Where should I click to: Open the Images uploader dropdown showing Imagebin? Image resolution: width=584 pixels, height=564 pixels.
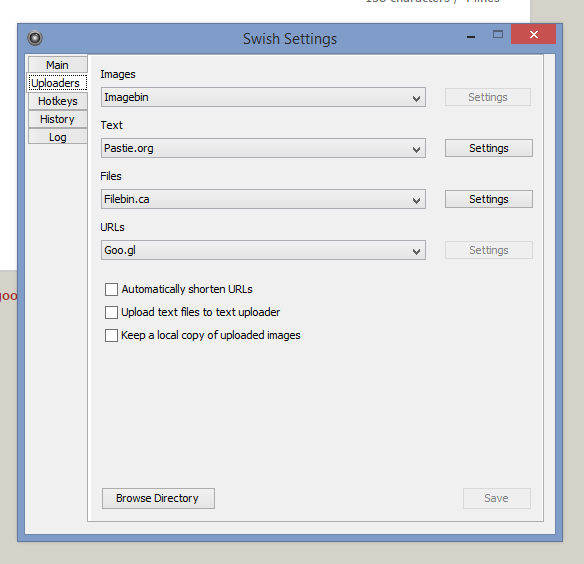pyautogui.click(x=263, y=97)
